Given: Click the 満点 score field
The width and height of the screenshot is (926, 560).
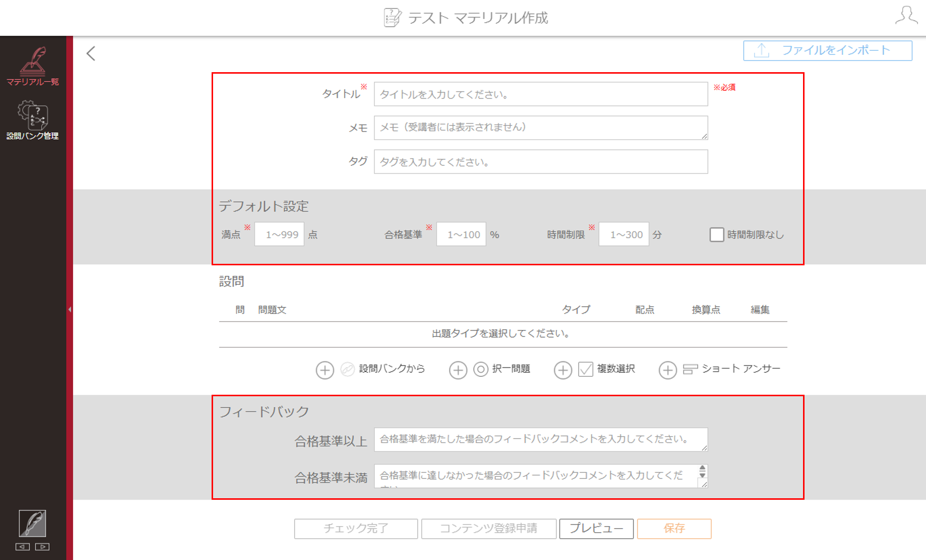Looking at the screenshot, I should tap(279, 234).
